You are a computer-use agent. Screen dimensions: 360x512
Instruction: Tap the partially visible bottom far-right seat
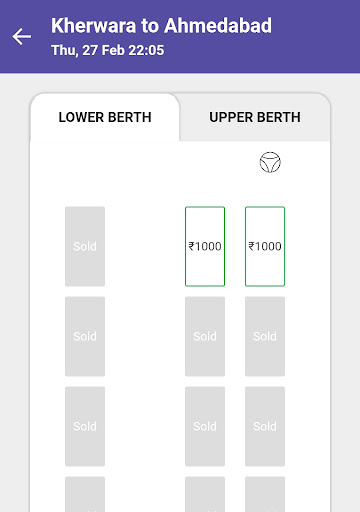coord(265,494)
